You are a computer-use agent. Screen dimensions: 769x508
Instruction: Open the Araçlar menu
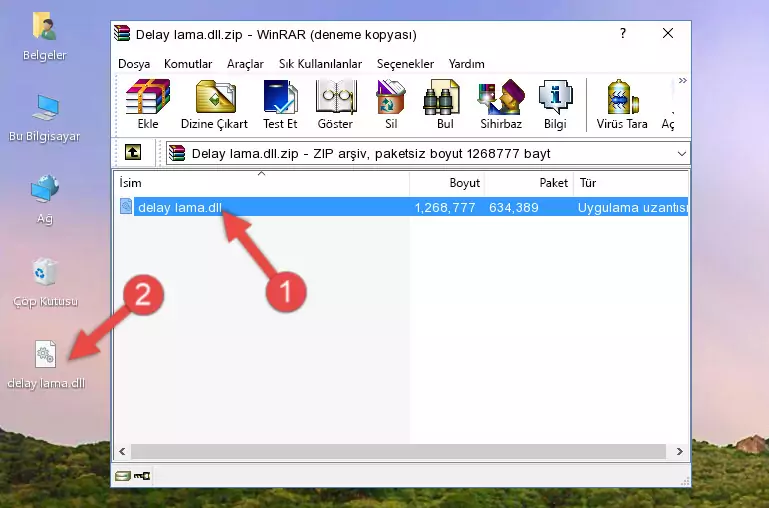click(245, 64)
